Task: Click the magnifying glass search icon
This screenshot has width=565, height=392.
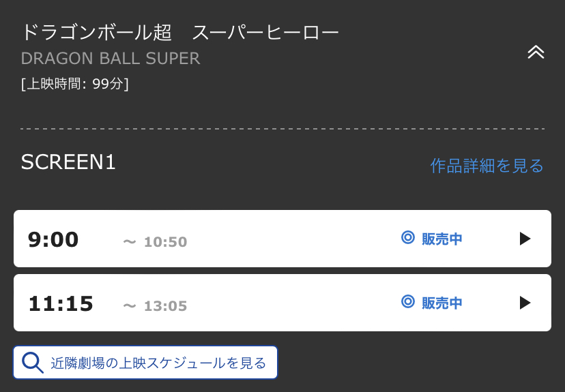Action: [x=33, y=363]
